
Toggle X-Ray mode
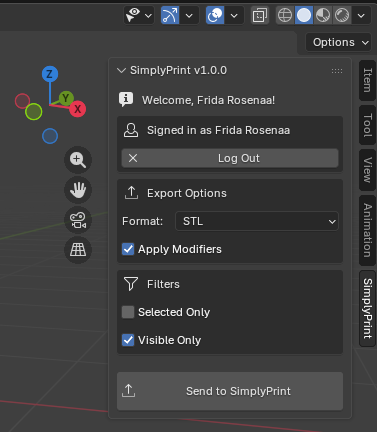(x=260, y=15)
